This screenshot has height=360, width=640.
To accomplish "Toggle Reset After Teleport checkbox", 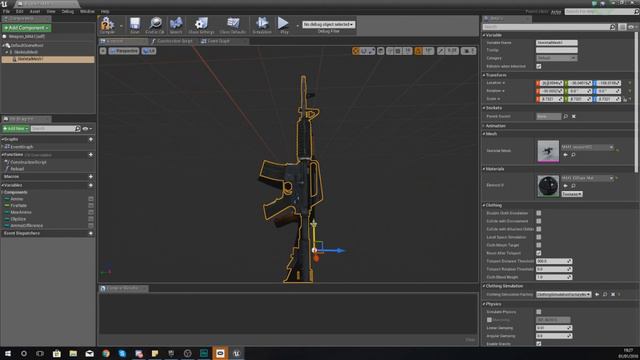I will click(x=539, y=253).
